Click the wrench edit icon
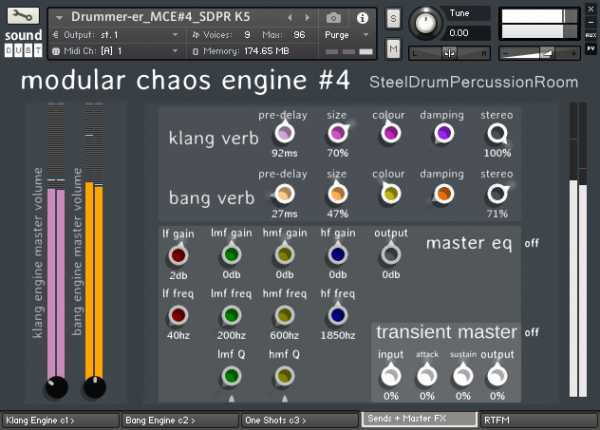 click(22, 17)
